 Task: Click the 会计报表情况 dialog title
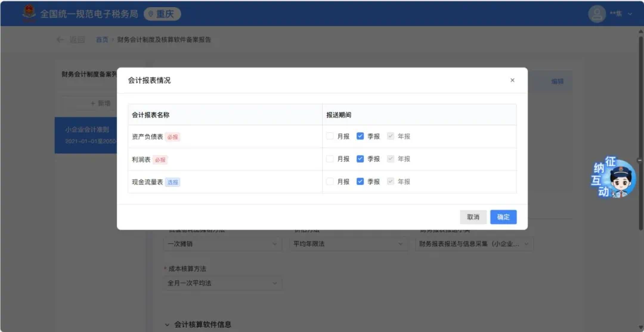point(149,80)
